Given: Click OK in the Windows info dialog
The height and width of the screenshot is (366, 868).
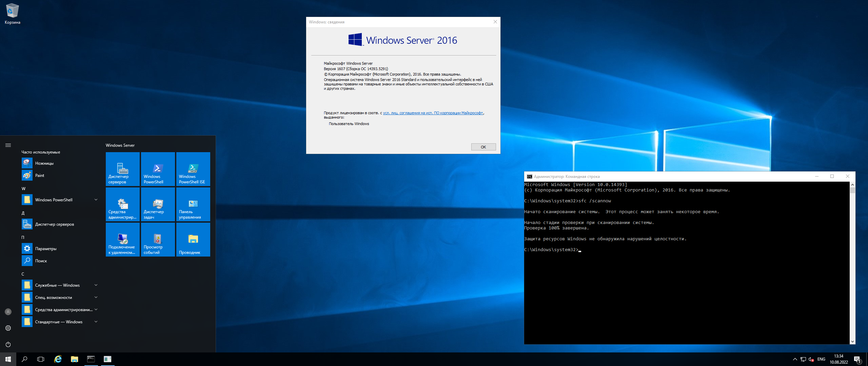Looking at the screenshot, I should [x=484, y=147].
